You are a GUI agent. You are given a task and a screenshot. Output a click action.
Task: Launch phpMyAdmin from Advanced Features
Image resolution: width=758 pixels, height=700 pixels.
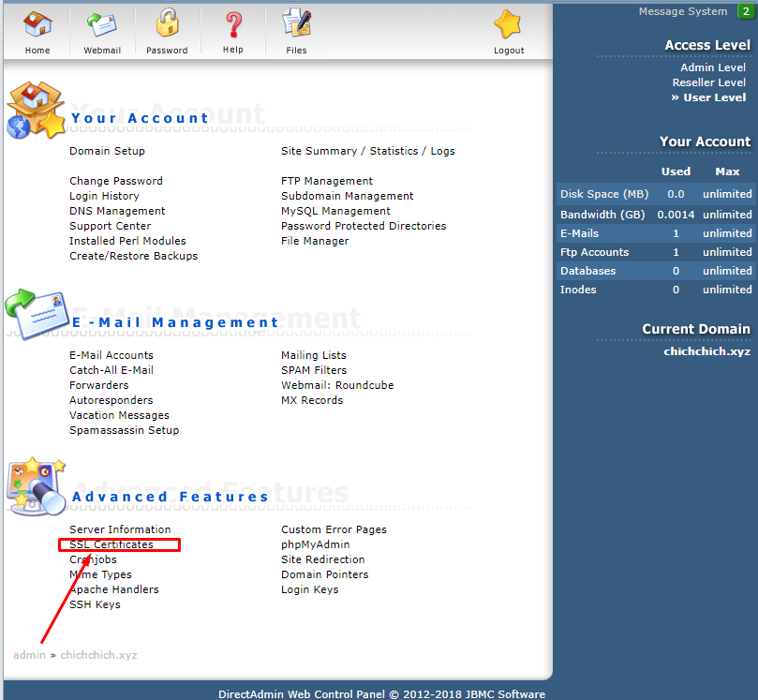coord(315,544)
